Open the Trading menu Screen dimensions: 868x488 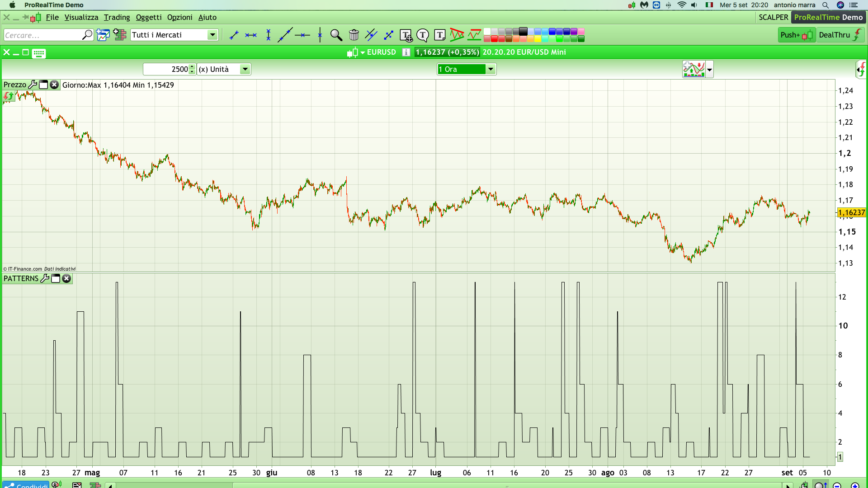(x=117, y=17)
